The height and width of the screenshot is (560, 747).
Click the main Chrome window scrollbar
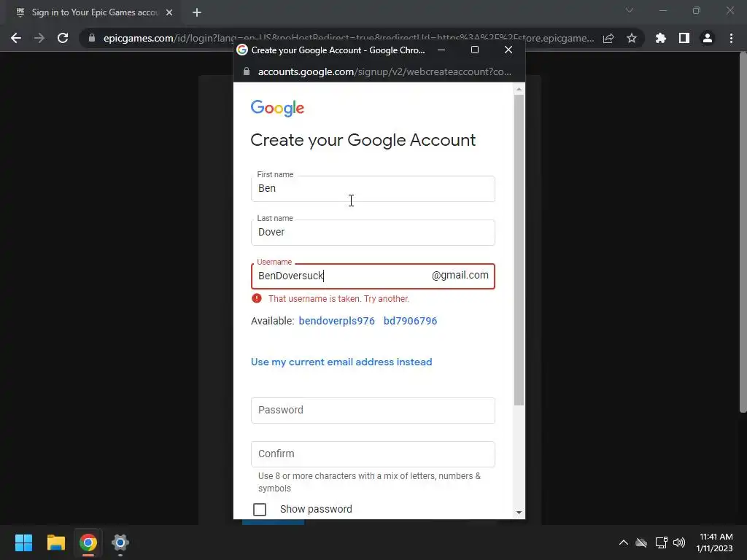click(743, 233)
